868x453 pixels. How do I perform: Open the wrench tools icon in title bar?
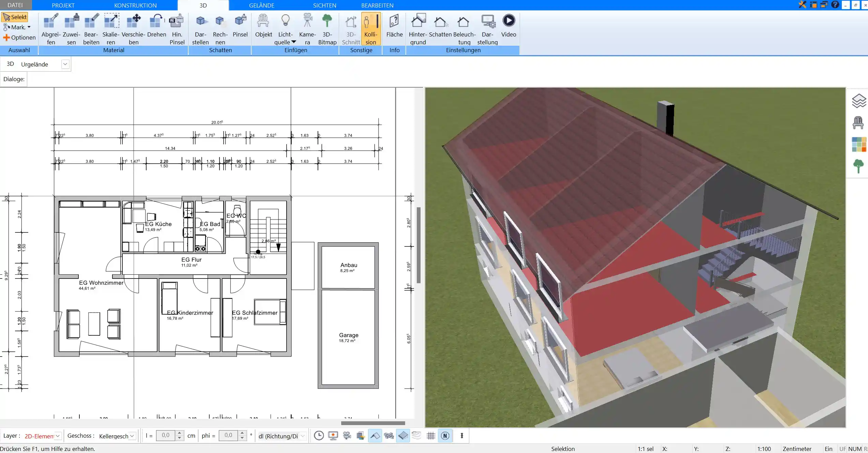[x=803, y=4]
